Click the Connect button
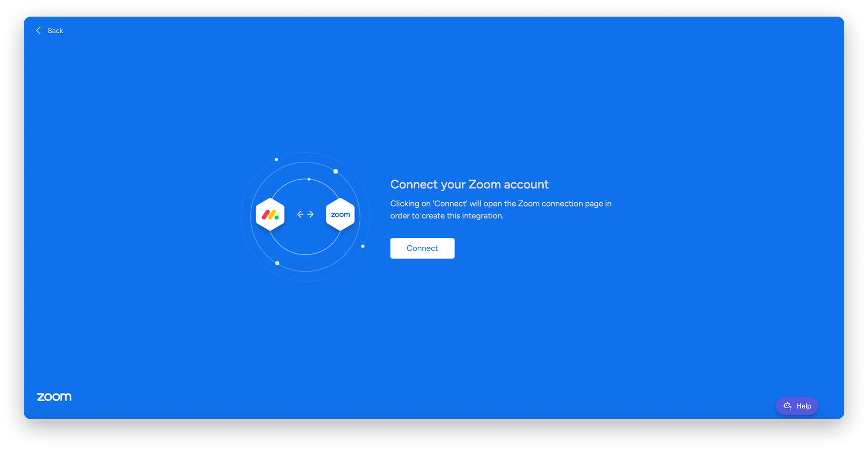 point(422,248)
